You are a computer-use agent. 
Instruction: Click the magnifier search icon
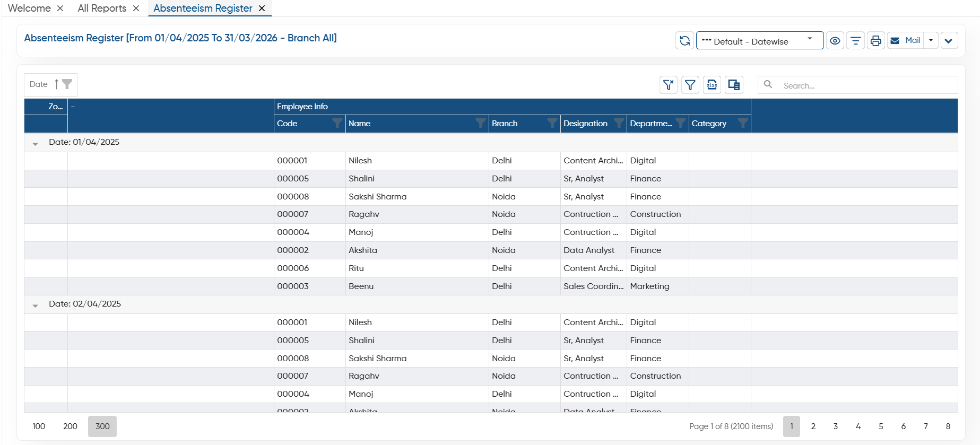point(768,84)
